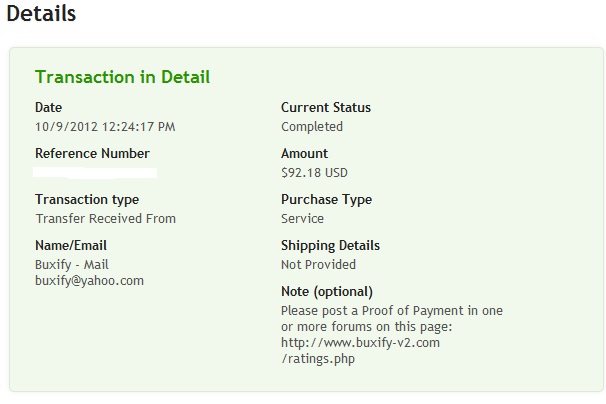Click the Details page heading
Screen dimensions: 606x404
tap(41, 15)
